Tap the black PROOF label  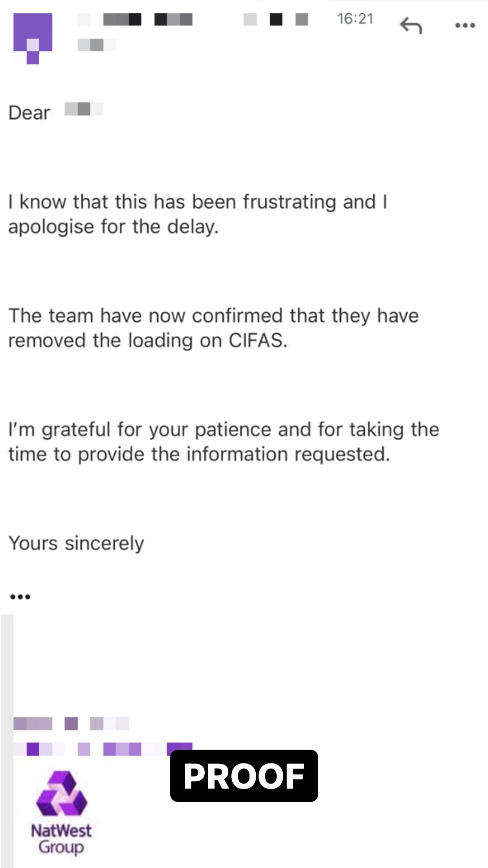coord(244,776)
